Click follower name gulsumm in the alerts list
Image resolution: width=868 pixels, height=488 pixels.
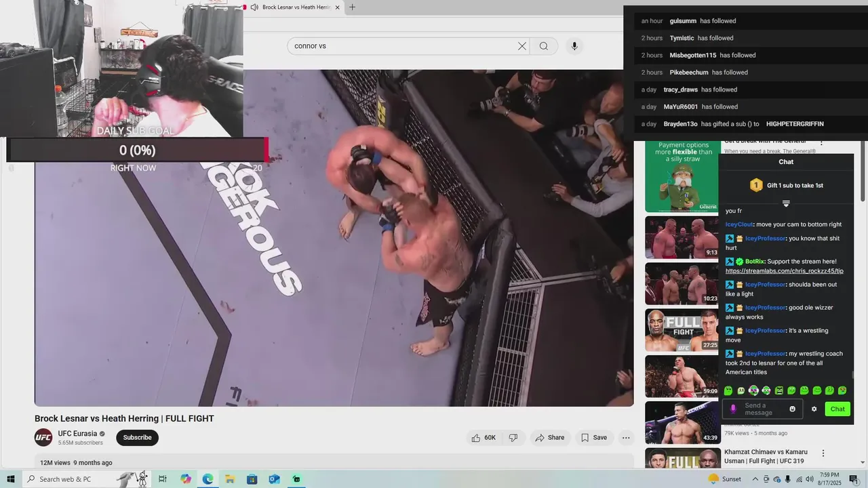point(683,21)
